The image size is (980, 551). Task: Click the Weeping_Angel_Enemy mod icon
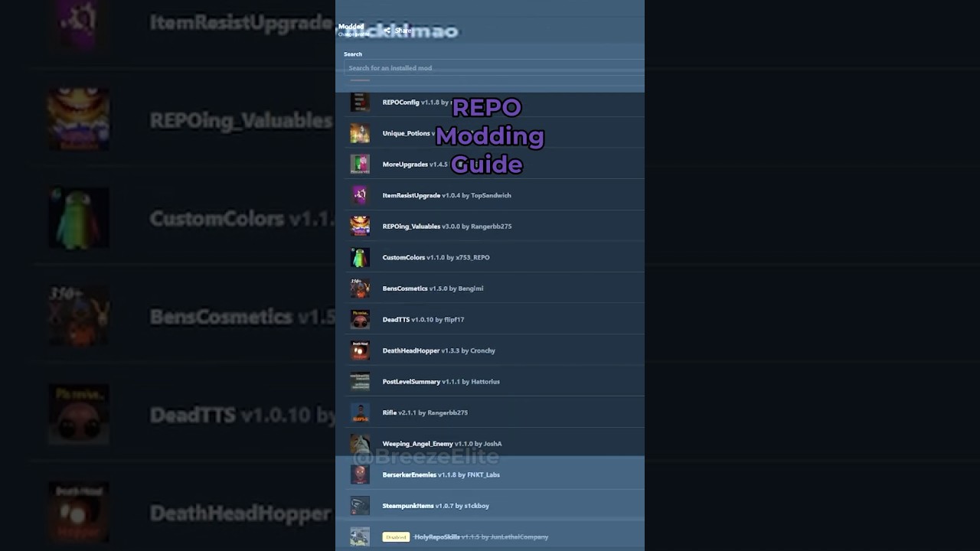[360, 444]
